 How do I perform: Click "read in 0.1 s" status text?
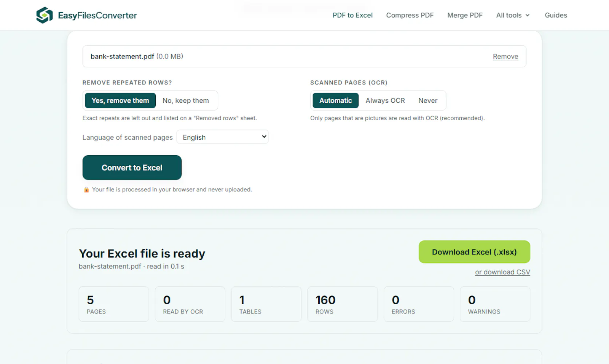tap(166, 266)
